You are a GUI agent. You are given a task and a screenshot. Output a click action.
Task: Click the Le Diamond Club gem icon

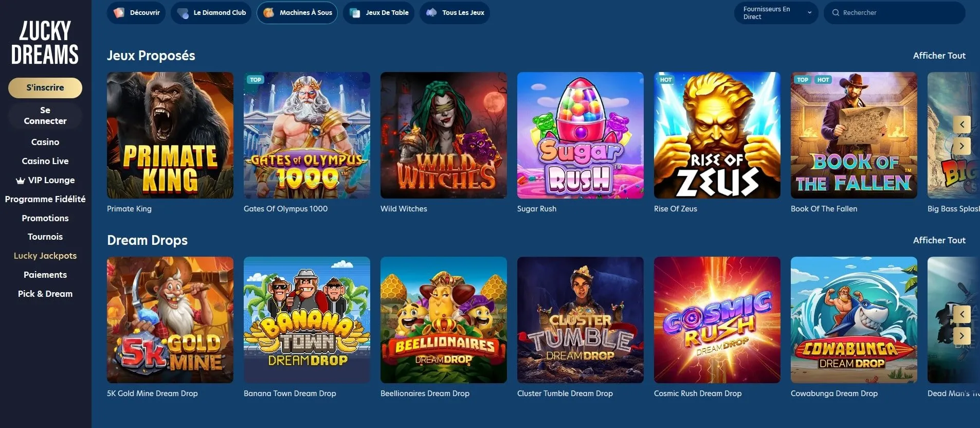[183, 13]
